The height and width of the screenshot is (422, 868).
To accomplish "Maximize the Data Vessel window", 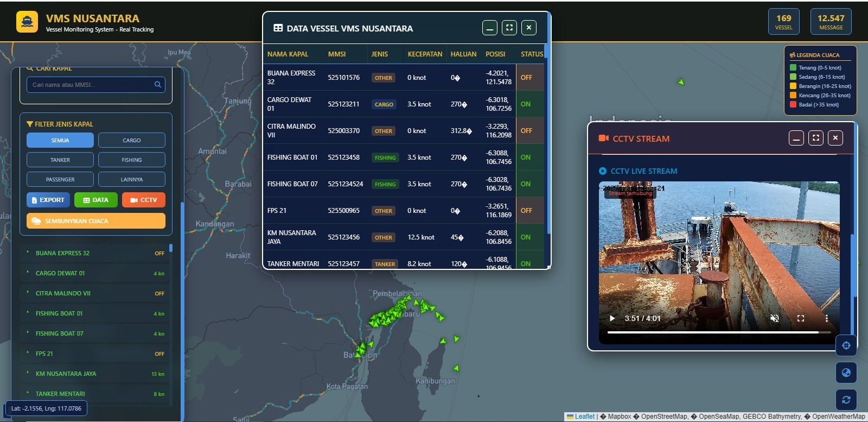I will click(x=509, y=28).
